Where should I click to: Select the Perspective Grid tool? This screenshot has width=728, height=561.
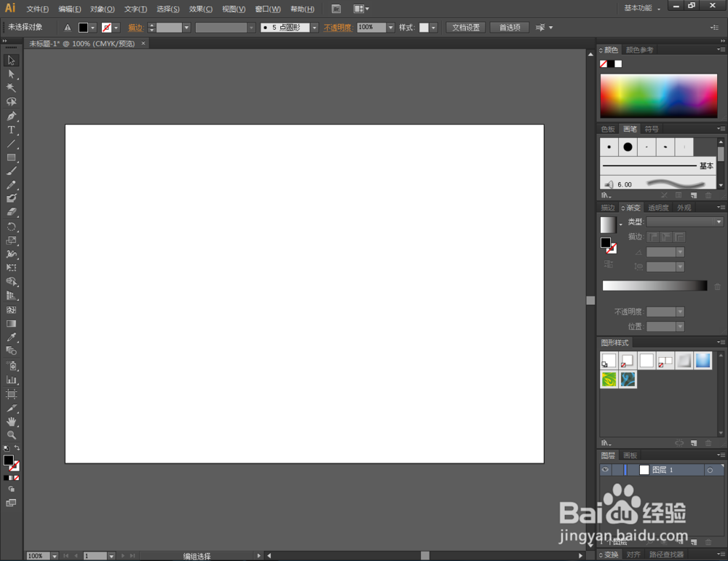click(x=11, y=296)
